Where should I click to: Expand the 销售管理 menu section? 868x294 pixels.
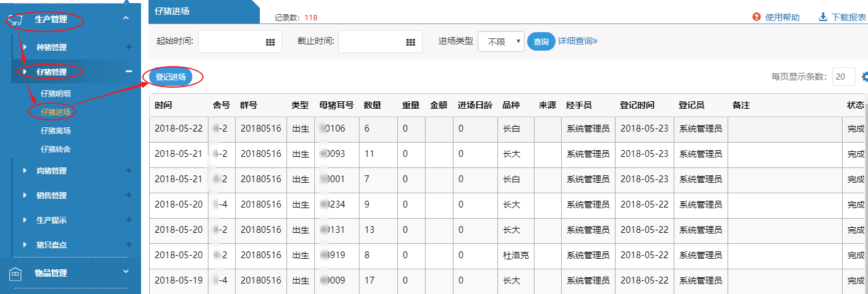(51, 196)
